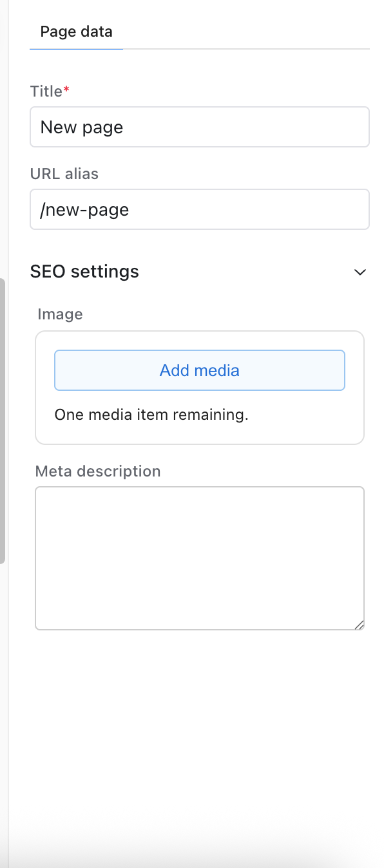Click the Meta description label
The height and width of the screenshot is (868, 384).
[x=98, y=471]
